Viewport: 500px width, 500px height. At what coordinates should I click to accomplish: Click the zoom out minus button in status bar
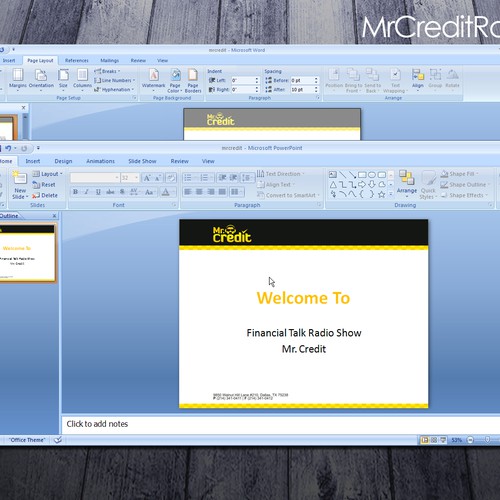click(470, 440)
